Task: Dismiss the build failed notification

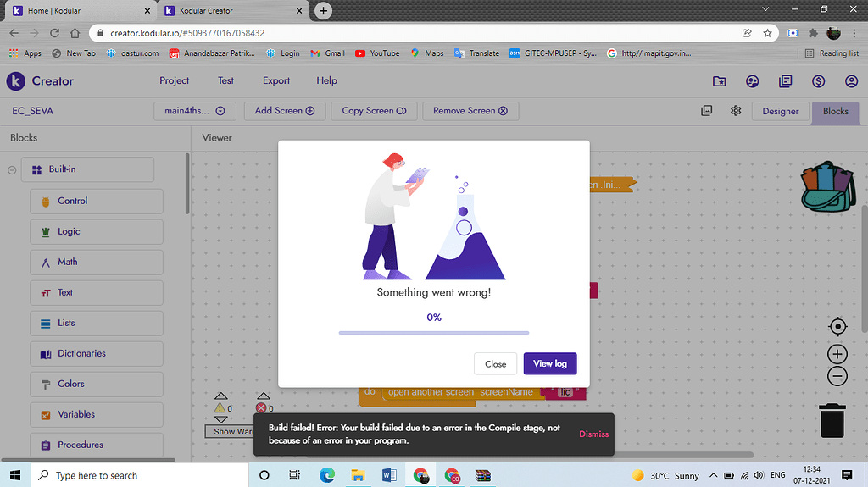Action: click(x=593, y=434)
